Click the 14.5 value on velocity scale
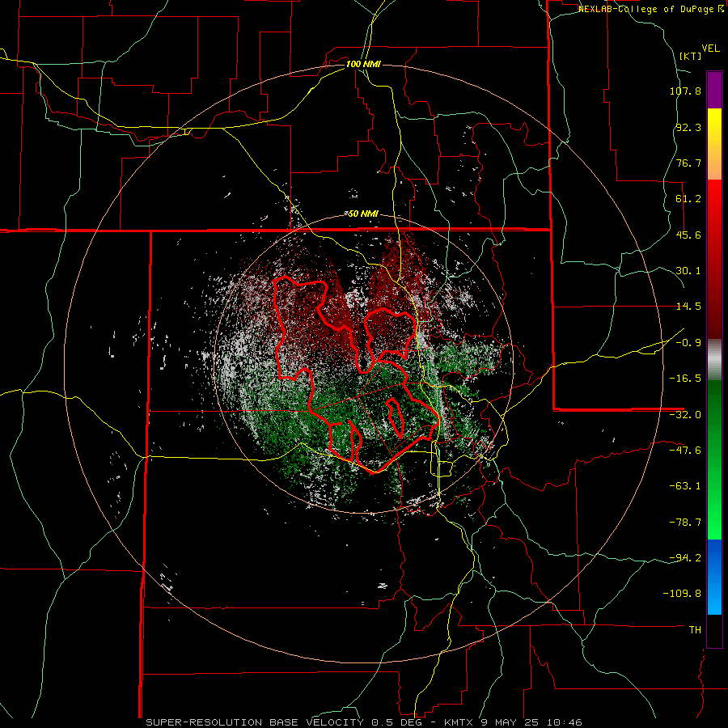The height and width of the screenshot is (728, 728). 688,307
